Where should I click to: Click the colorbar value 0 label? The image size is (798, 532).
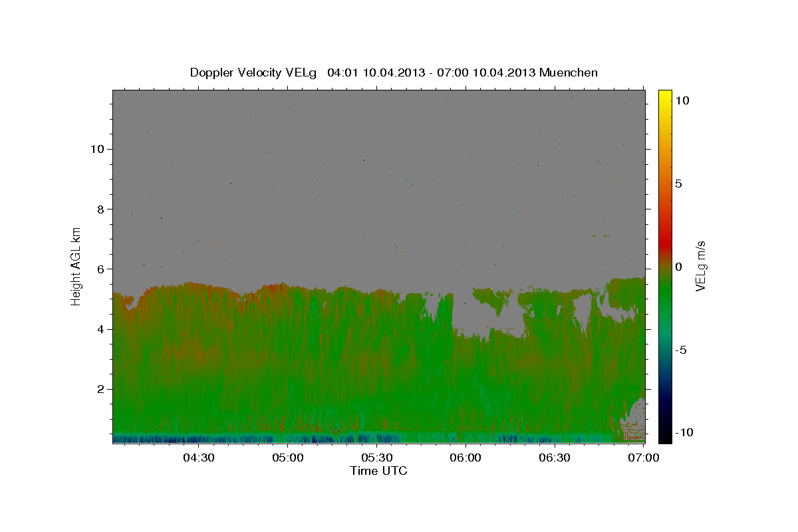click(x=678, y=267)
